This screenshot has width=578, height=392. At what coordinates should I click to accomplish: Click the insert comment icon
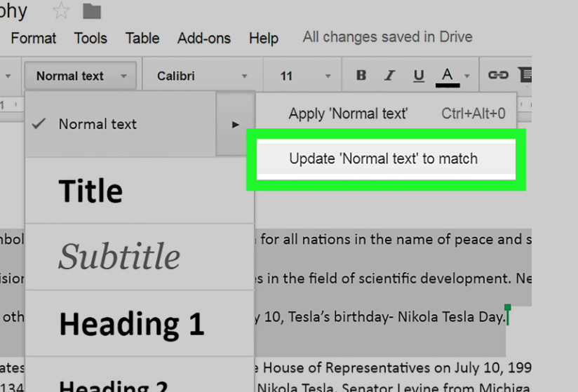[525, 76]
